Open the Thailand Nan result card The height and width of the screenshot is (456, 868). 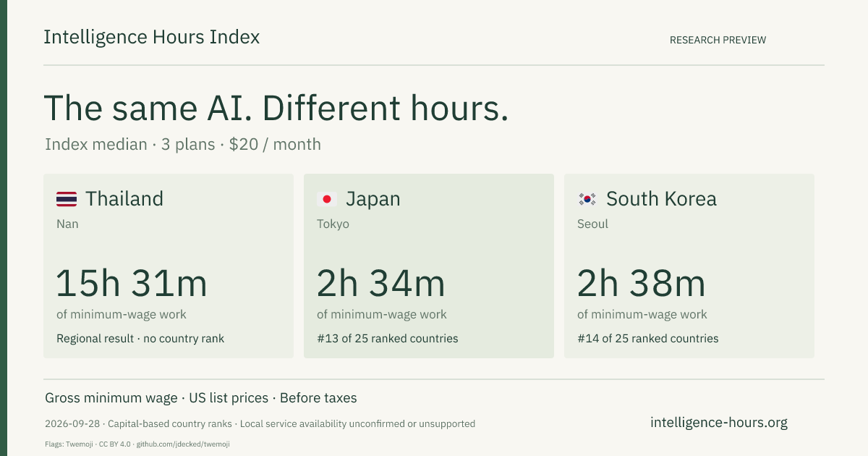[169, 266]
